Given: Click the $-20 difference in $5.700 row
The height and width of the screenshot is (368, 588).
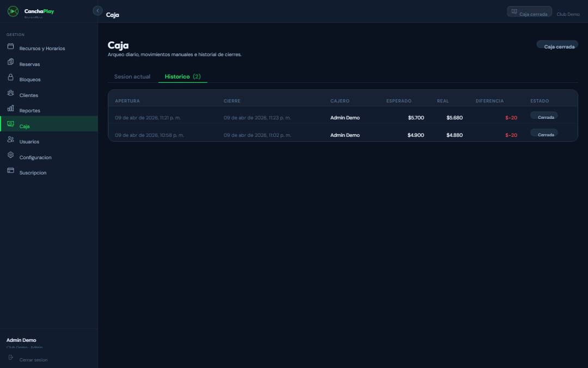Looking at the screenshot, I should pos(511,118).
